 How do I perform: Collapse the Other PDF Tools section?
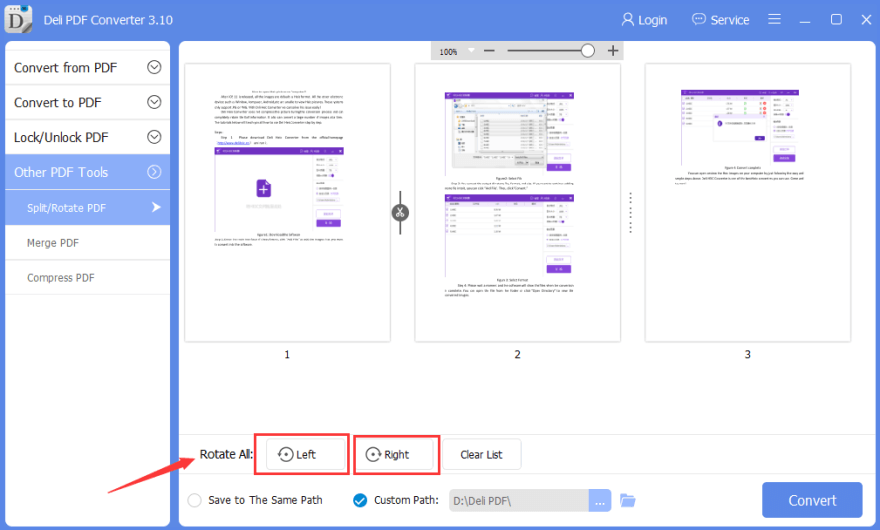pyautogui.click(x=88, y=172)
